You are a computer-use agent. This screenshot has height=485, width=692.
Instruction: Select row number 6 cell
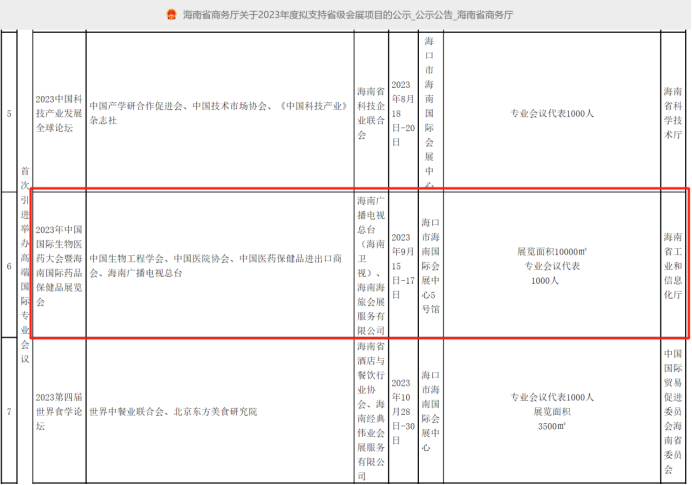coord(9,266)
